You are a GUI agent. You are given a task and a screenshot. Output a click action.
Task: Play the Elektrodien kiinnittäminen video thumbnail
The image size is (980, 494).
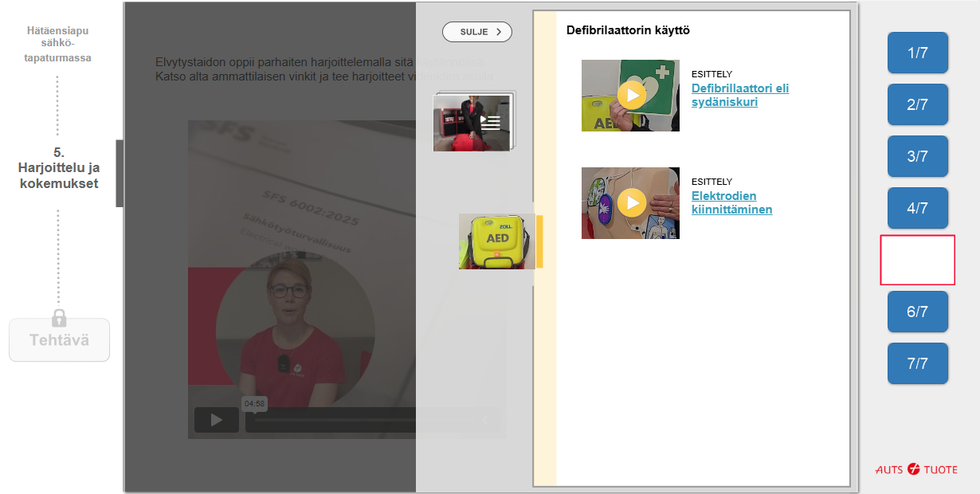click(630, 203)
